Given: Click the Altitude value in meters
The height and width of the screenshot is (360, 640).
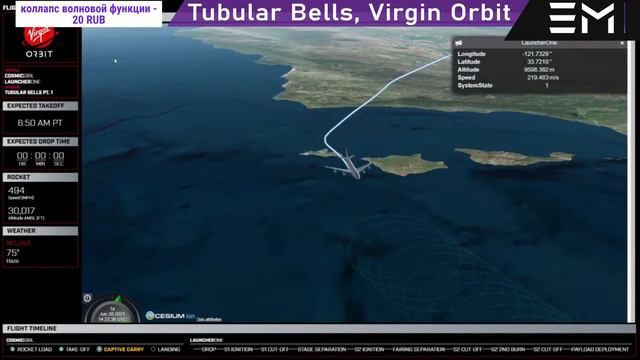Looking at the screenshot, I should point(539,70).
